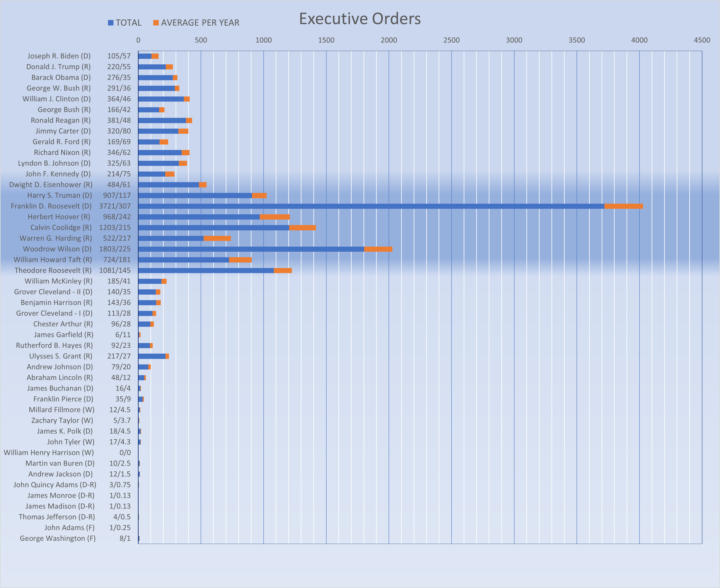Click the Abraham Lincoln (R) label
The height and width of the screenshot is (588, 720).
pos(60,377)
